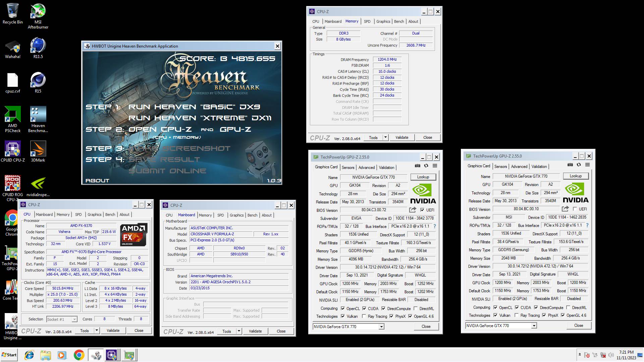This screenshot has width=644, height=362.
Task: Open Graphics tab in CPU-Z Mainboard window
Action: (237, 215)
